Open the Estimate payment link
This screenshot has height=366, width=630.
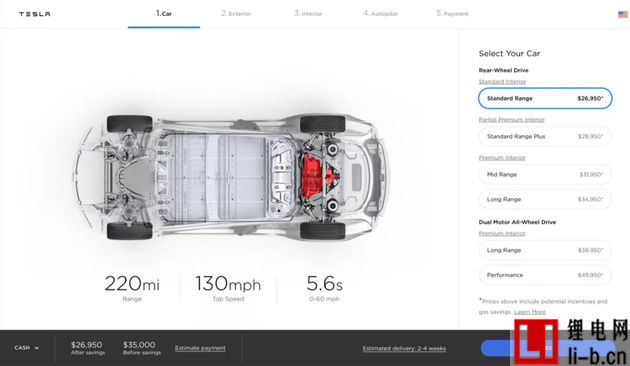point(200,348)
